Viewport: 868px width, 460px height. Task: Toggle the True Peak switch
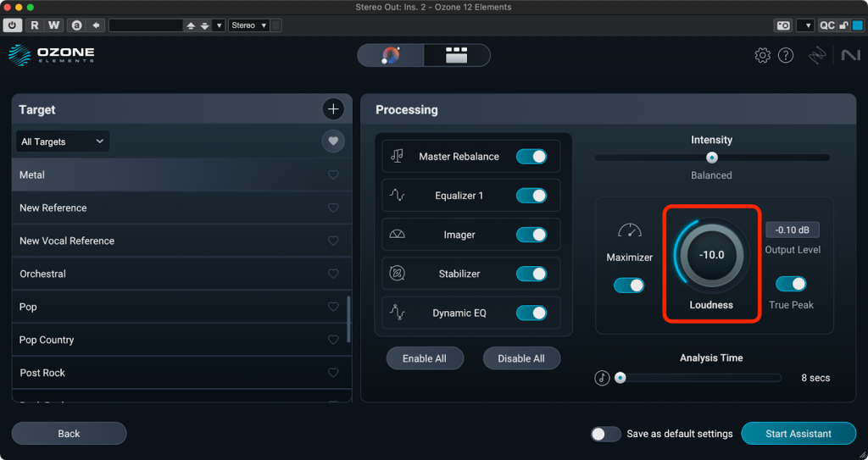click(x=791, y=285)
